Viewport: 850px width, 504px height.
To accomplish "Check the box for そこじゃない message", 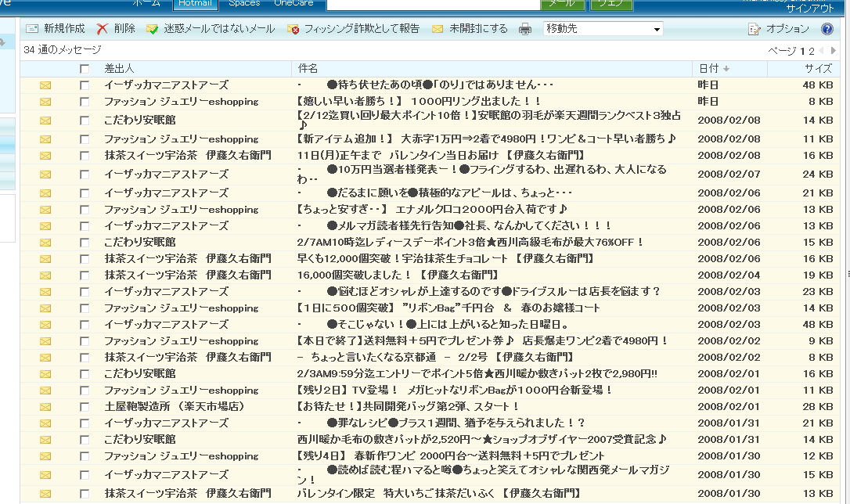I will point(84,325).
